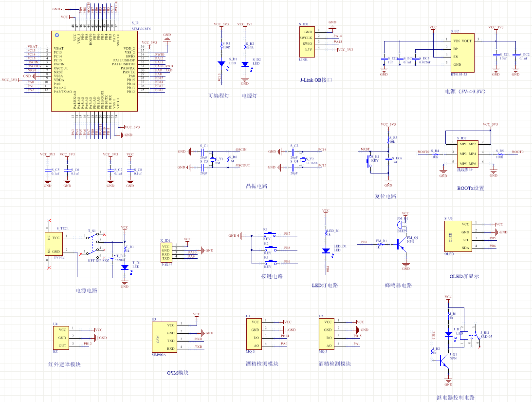The height and width of the screenshot is (402, 532).
Task: Click the S_K1 reset KEY switch
Action: point(368,161)
